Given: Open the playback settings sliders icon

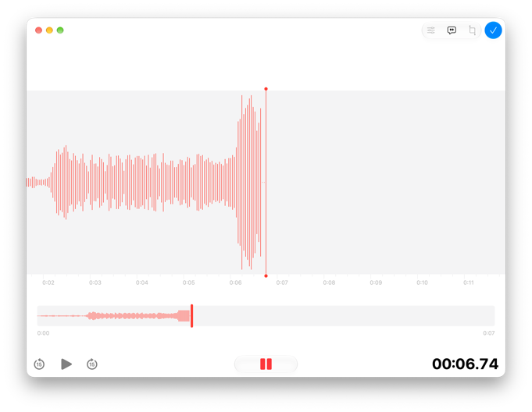Looking at the screenshot, I should (431, 30).
